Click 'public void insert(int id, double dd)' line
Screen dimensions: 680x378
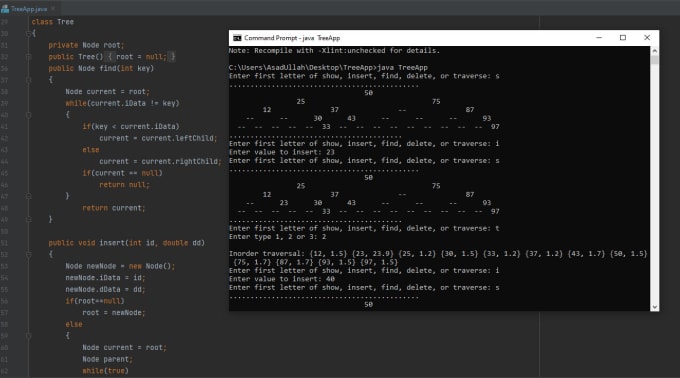(x=127, y=243)
